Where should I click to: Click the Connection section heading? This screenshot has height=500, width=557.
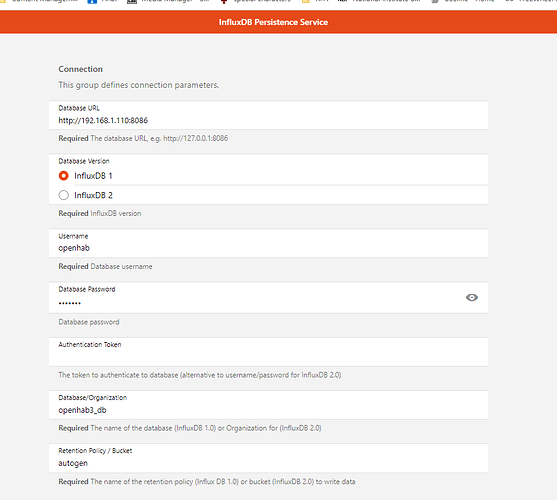coord(81,69)
